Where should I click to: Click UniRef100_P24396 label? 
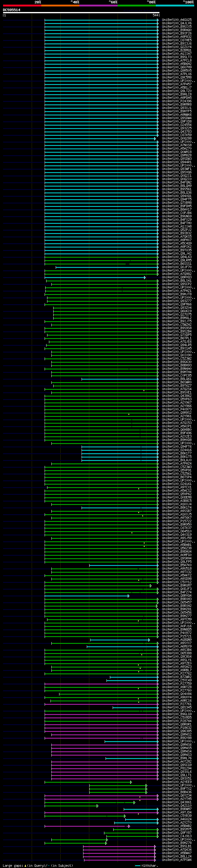[177, 101]
